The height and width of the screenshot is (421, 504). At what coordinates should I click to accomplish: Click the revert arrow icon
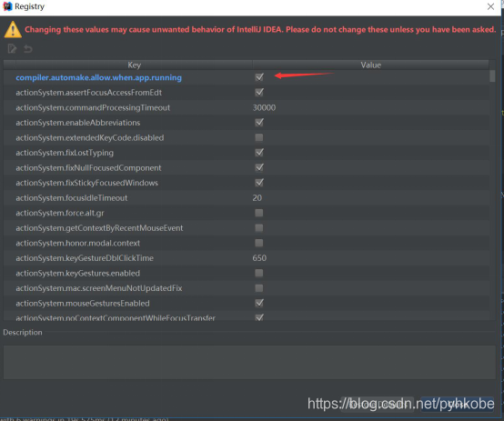[x=28, y=49]
